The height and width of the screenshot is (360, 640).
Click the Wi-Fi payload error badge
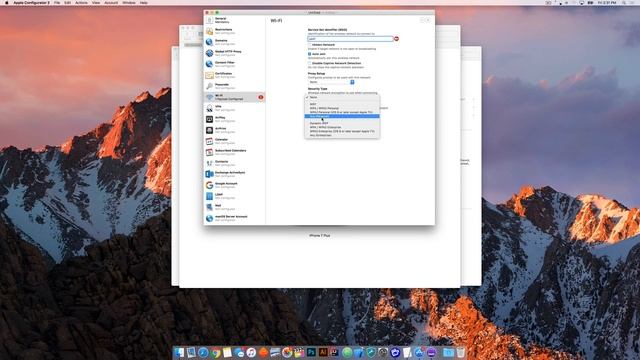(261, 97)
